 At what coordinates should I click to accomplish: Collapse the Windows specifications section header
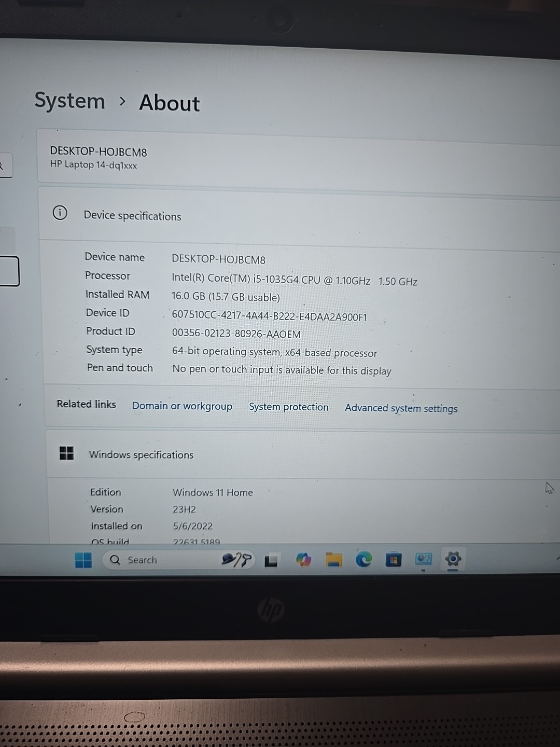click(303, 455)
